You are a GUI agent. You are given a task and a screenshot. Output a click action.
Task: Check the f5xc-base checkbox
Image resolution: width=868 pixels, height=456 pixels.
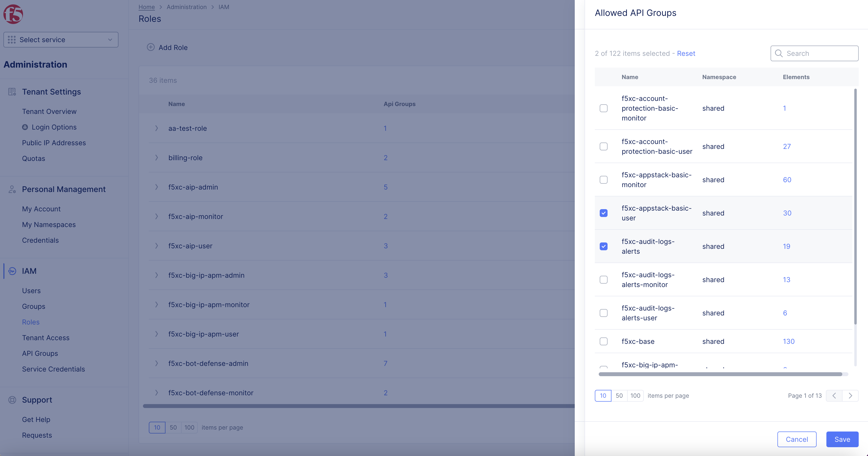pos(603,341)
